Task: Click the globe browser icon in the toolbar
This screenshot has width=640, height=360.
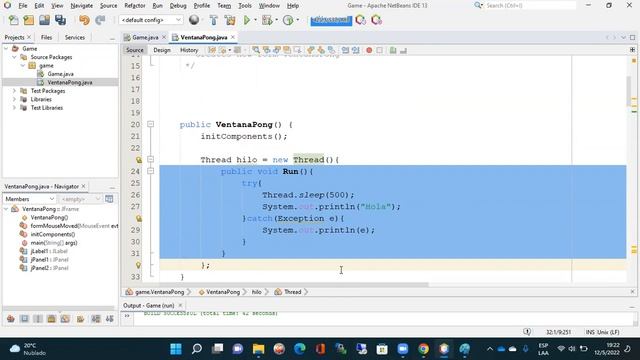Action: pyautogui.click(x=194, y=20)
